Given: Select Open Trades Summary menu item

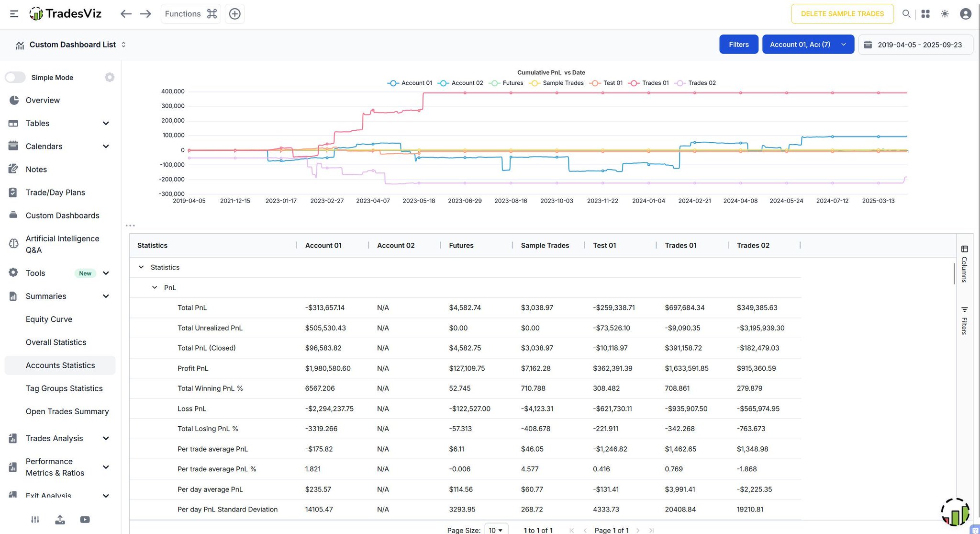Looking at the screenshot, I should click(x=67, y=411).
